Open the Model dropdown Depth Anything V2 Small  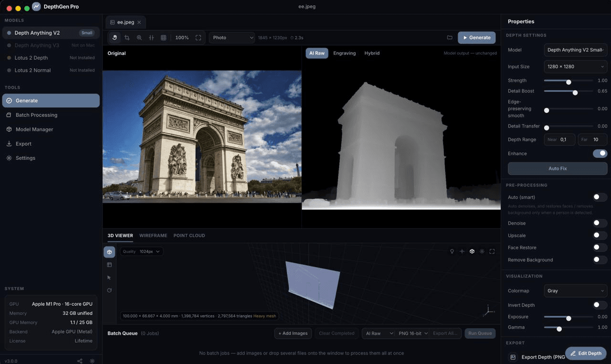click(576, 50)
